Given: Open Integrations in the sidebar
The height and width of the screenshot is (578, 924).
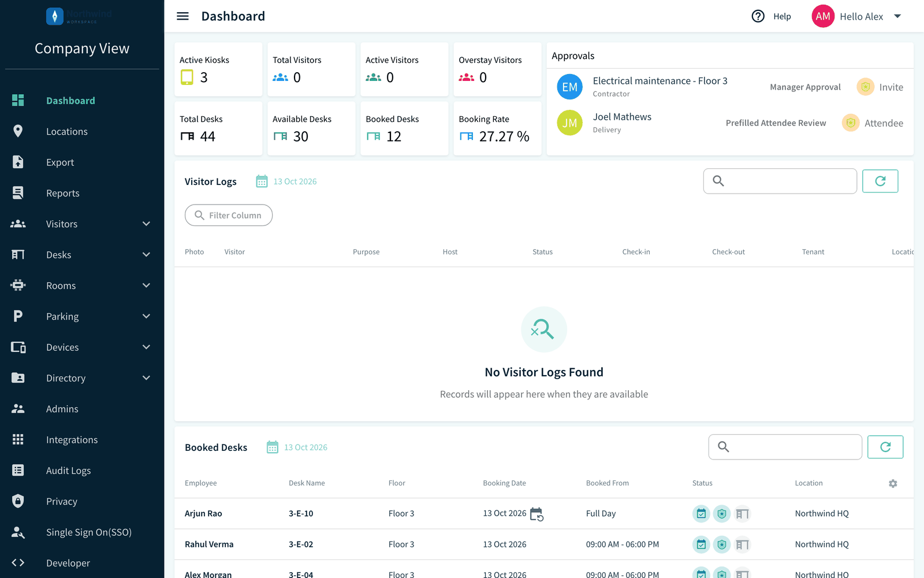Looking at the screenshot, I should 82,440.
